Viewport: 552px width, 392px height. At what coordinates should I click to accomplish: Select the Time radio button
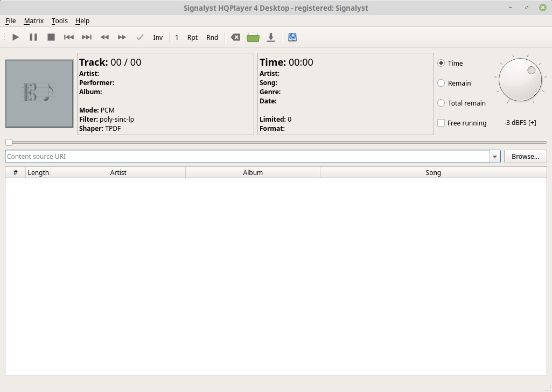tap(441, 63)
